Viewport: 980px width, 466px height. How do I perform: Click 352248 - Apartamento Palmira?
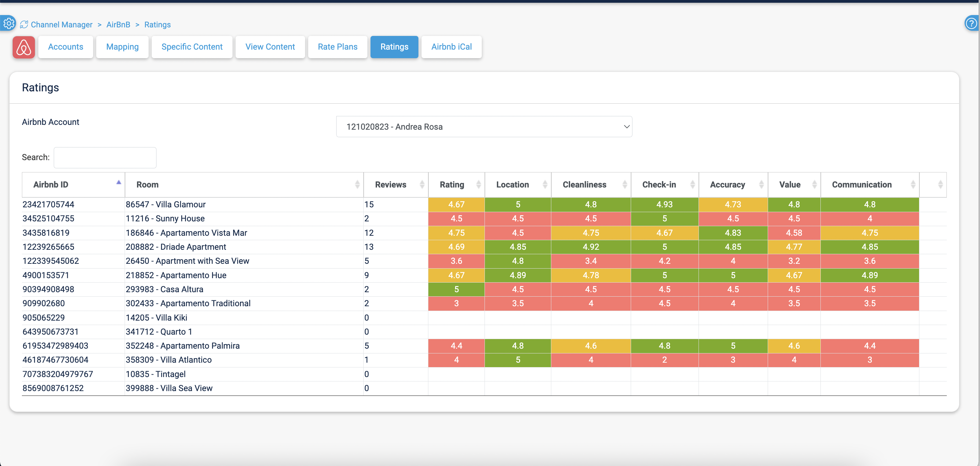pyautogui.click(x=183, y=346)
